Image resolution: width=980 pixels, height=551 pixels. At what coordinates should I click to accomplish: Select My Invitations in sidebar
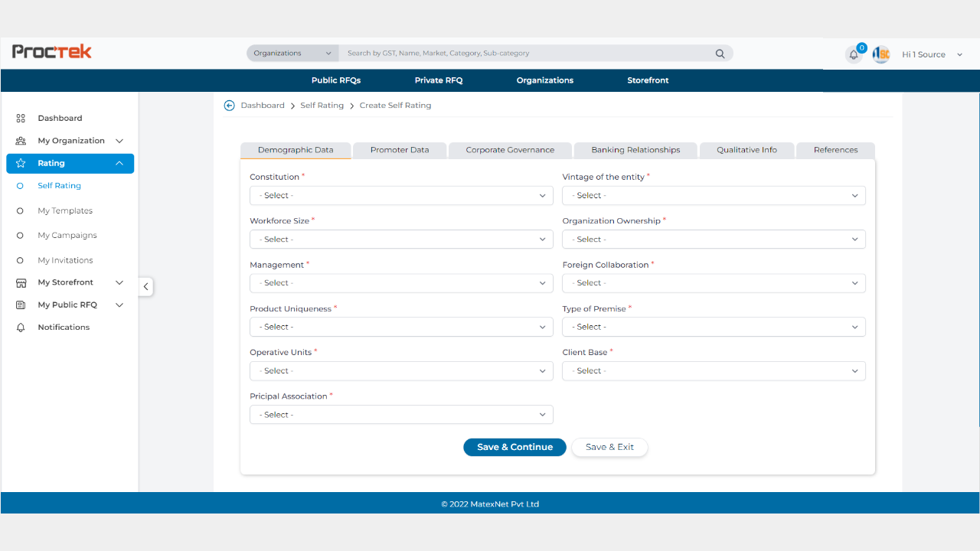click(65, 261)
